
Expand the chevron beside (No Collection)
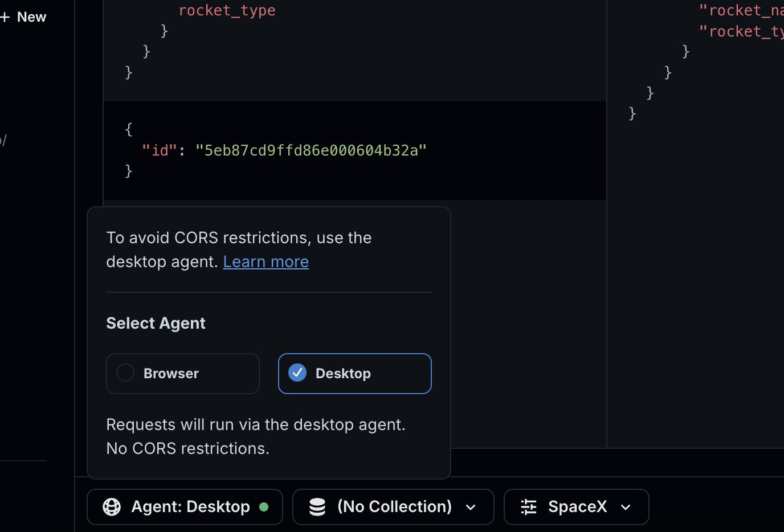(x=471, y=507)
